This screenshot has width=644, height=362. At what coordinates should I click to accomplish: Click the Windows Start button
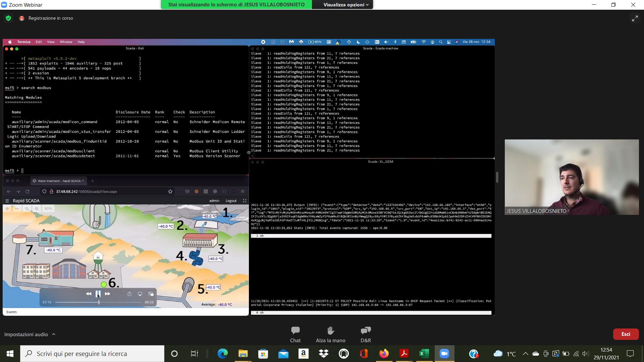click(10, 354)
